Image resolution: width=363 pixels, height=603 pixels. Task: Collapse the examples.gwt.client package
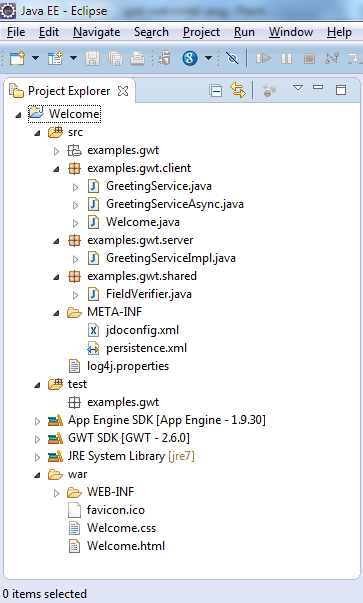click(57, 169)
